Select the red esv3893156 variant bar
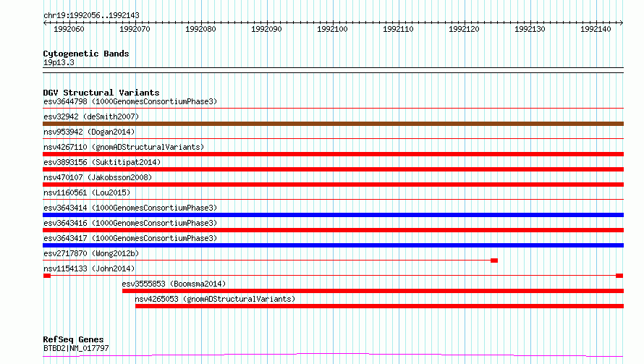644x364 pixels. (x=333, y=169)
